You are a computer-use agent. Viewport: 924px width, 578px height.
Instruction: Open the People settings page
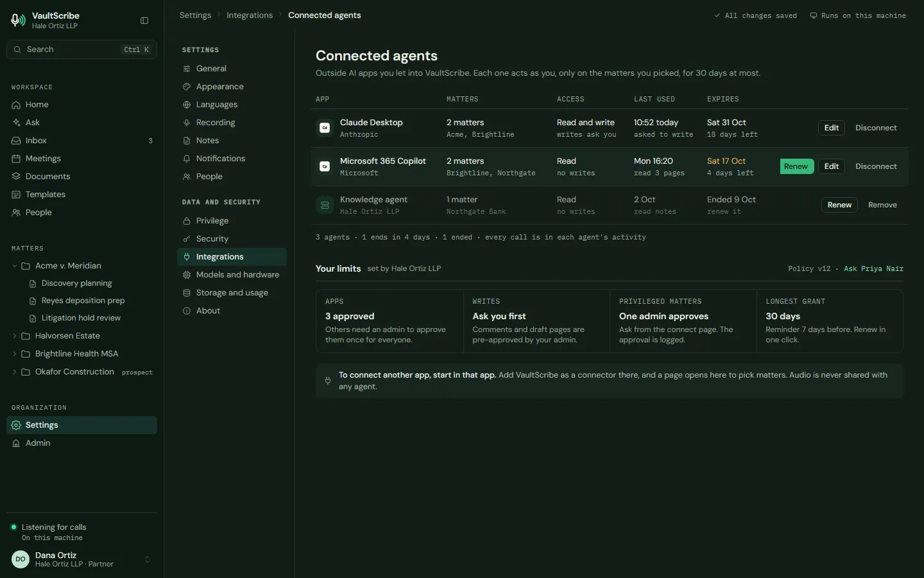click(x=232, y=177)
